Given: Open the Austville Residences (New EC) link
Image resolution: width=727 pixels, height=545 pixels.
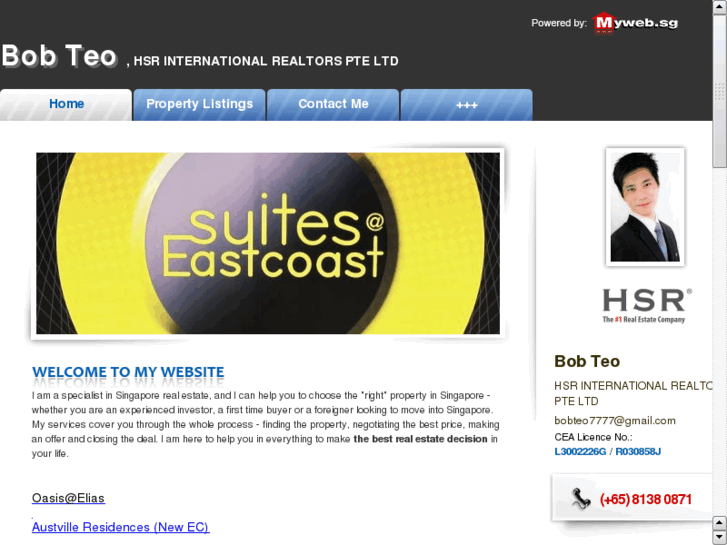Looking at the screenshot, I should click(x=121, y=527).
